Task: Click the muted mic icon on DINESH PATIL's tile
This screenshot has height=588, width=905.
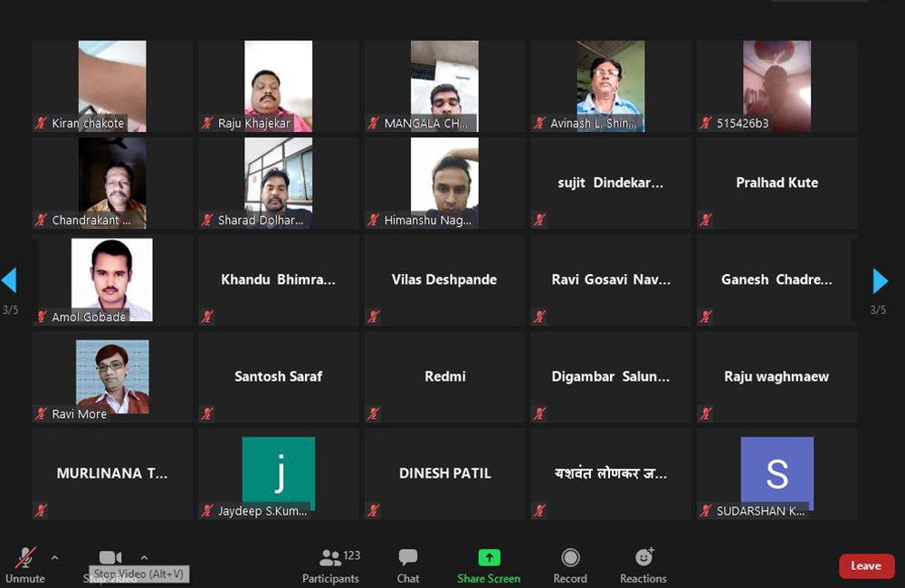Action: (374, 510)
